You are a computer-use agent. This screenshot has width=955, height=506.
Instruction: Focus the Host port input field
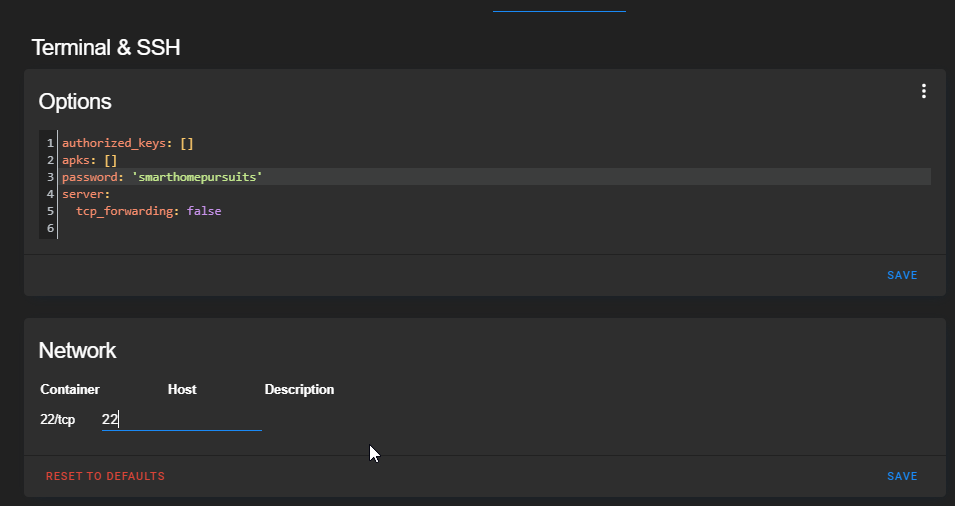pyautogui.click(x=181, y=419)
